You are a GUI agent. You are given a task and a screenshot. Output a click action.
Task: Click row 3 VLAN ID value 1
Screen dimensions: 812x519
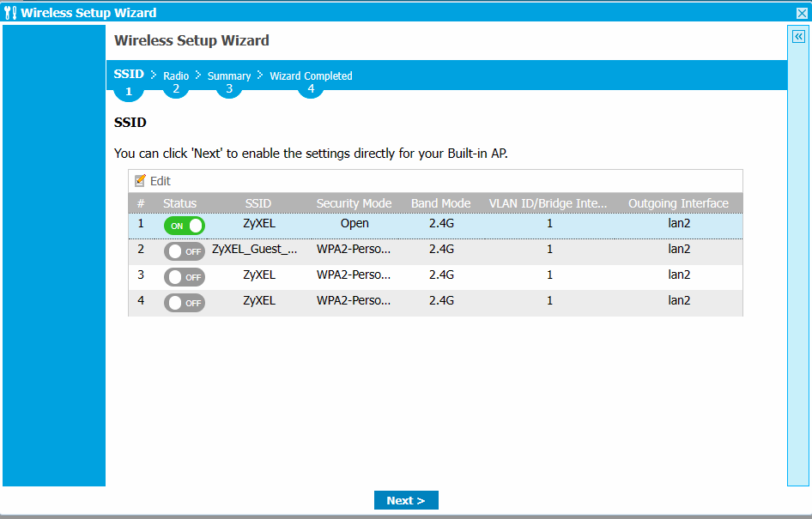click(549, 275)
